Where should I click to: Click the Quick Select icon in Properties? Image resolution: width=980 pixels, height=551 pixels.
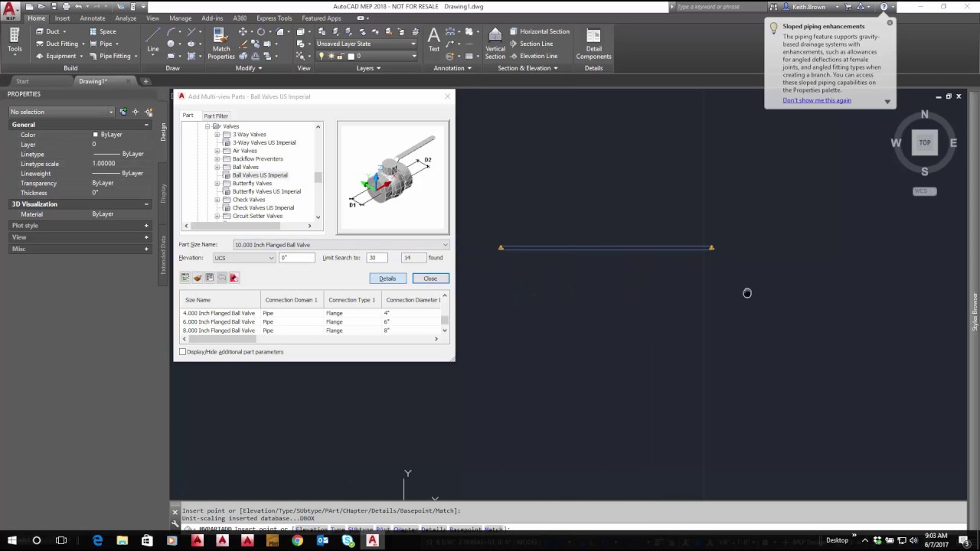click(149, 112)
